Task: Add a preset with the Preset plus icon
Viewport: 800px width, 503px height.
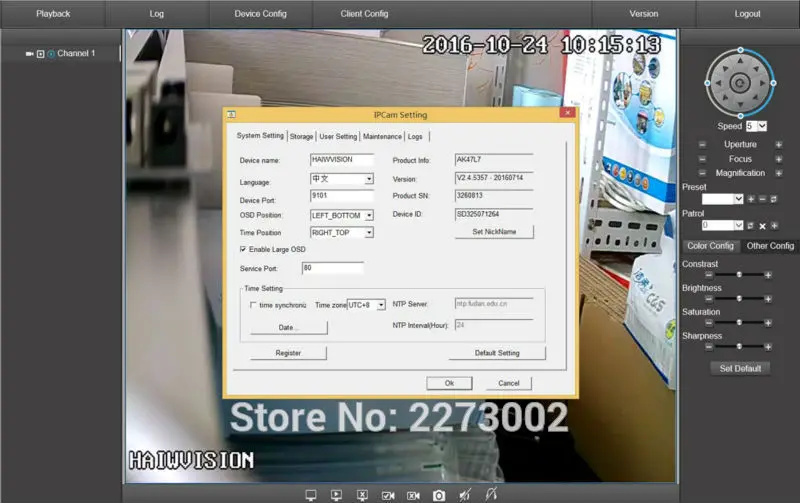Action: click(751, 199)
